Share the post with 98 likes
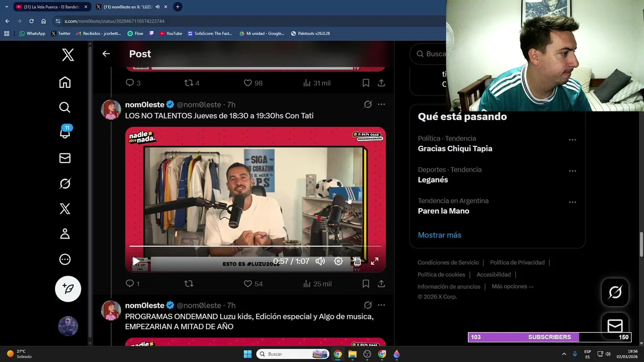This screenshot has height=362, width=644. [x=381, y=83]
